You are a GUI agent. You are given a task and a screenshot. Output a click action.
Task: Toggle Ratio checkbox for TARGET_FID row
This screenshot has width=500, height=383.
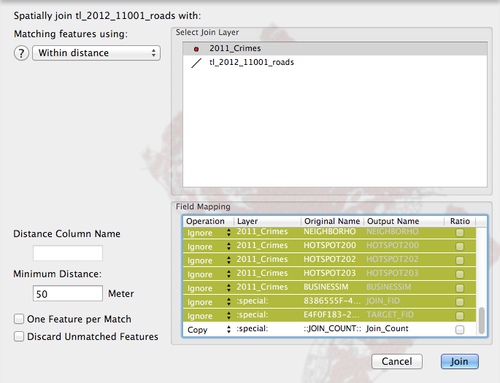point(460,316)
